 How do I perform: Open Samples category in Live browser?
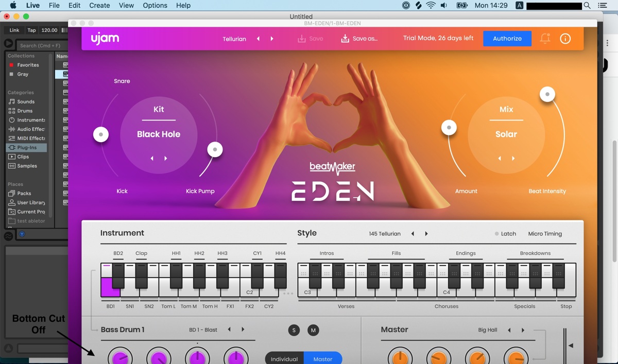pos(27,166)
